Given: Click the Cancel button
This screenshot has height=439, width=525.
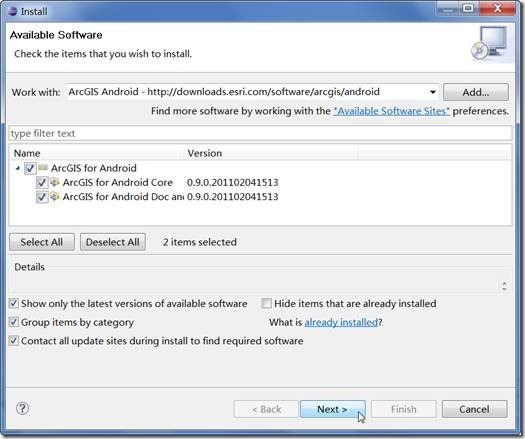Looking at the screenshot, I should click(474, 409).
